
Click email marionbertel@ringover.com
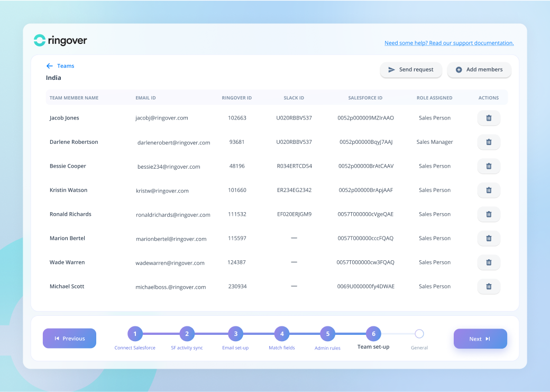coord(171,239)
